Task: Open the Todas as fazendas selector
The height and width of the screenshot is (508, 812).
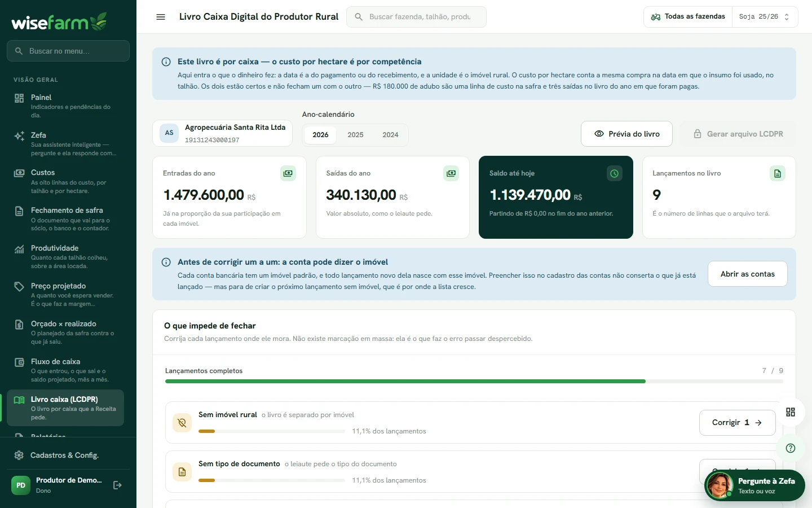Action: point(688,17)
